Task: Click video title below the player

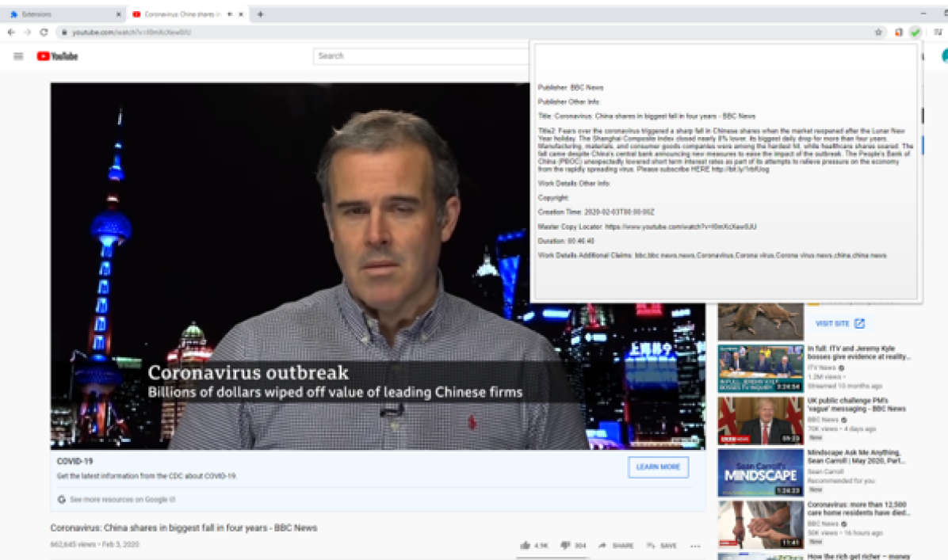Action: click(184, 528)
